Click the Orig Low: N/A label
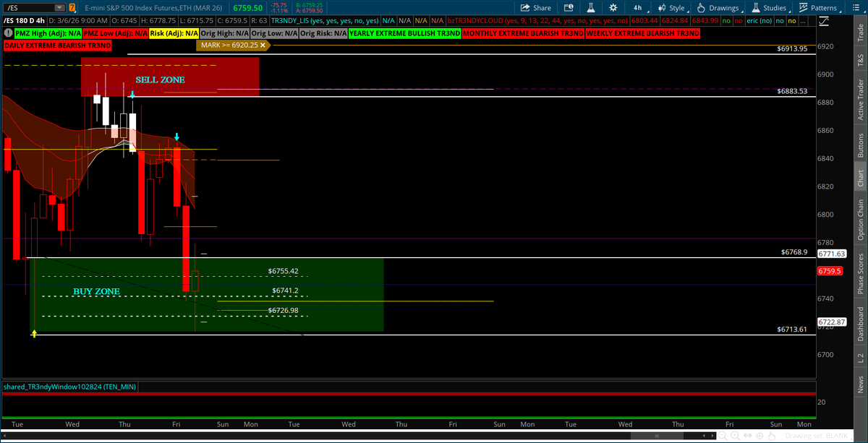 [x=273, y=33]
